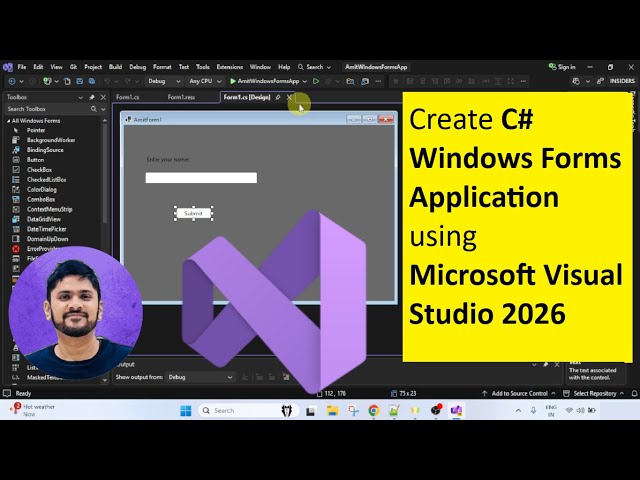Click the toolbar icon after the folder search icon

coord(365,81)
